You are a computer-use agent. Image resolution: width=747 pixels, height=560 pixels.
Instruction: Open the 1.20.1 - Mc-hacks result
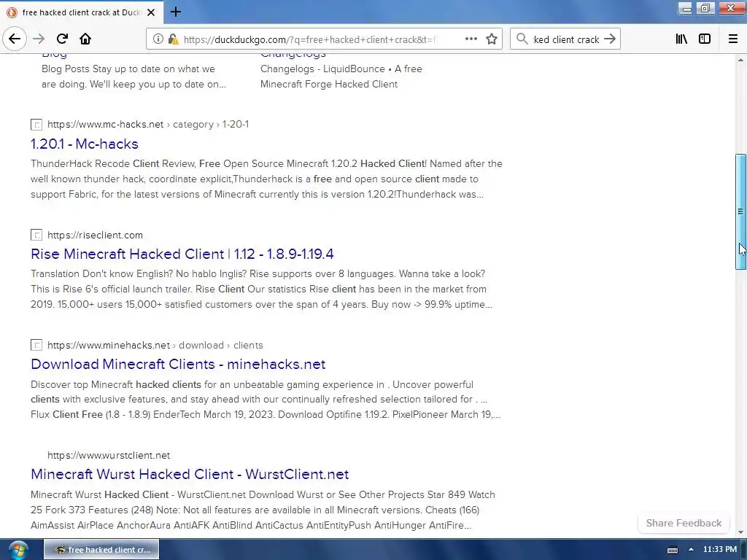(x=85, y=144)
